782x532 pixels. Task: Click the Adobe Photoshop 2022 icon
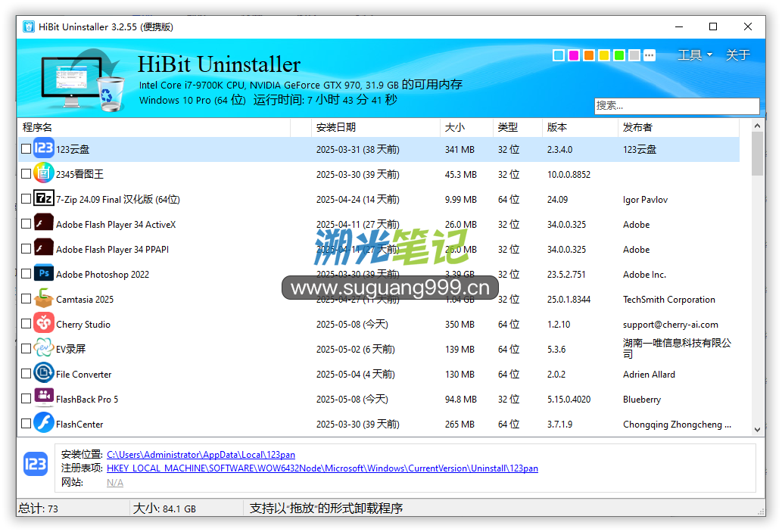[x=44, y=273]
